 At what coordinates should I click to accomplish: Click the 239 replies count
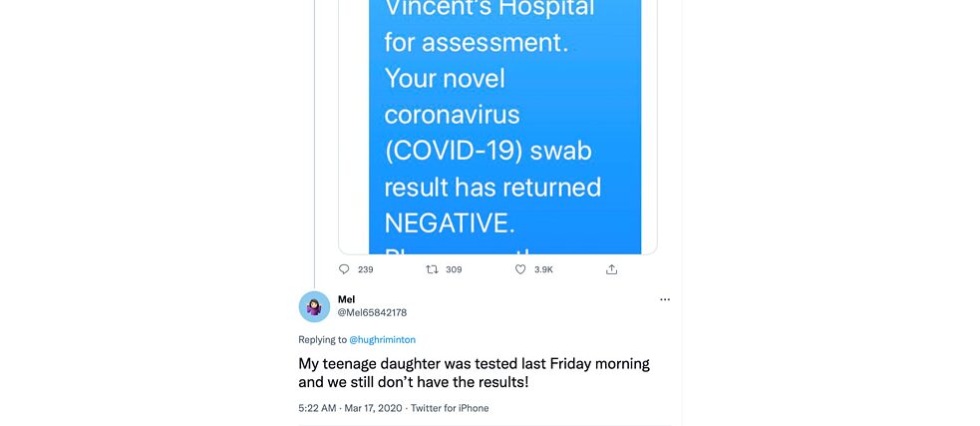(x=365, y=269)
